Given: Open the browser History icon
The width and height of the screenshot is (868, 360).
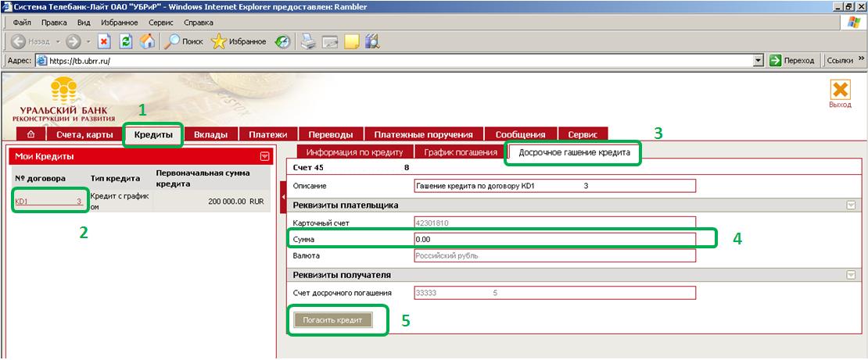Looking at the screenshot, I should click(x=283, y=41).
